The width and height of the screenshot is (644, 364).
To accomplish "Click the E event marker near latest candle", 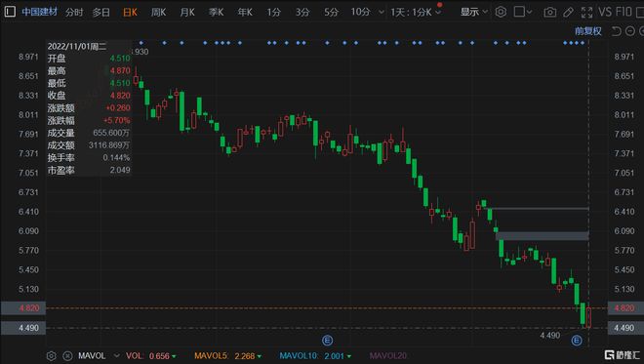I will pos(577,341).
